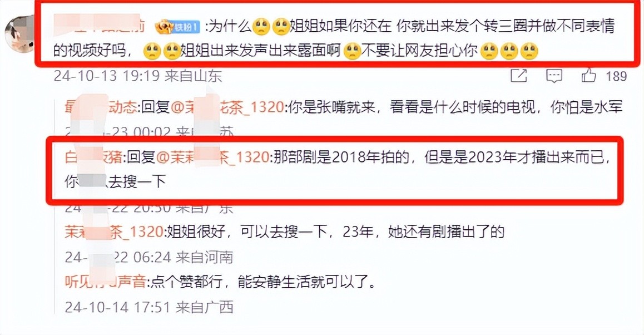Click the first @茉…茶_1320 mention in replies
This screenshot has width=644, height=335.
coord(227,107)
